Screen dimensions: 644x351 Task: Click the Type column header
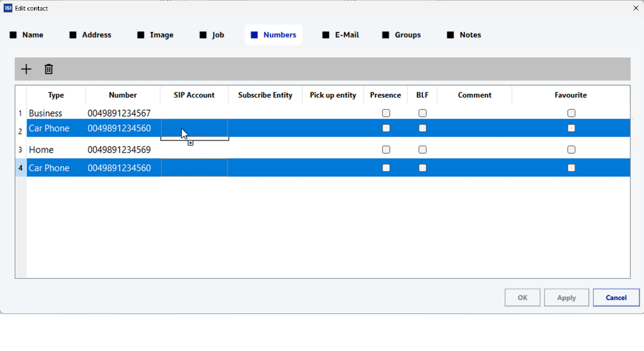tap(56, 95)
